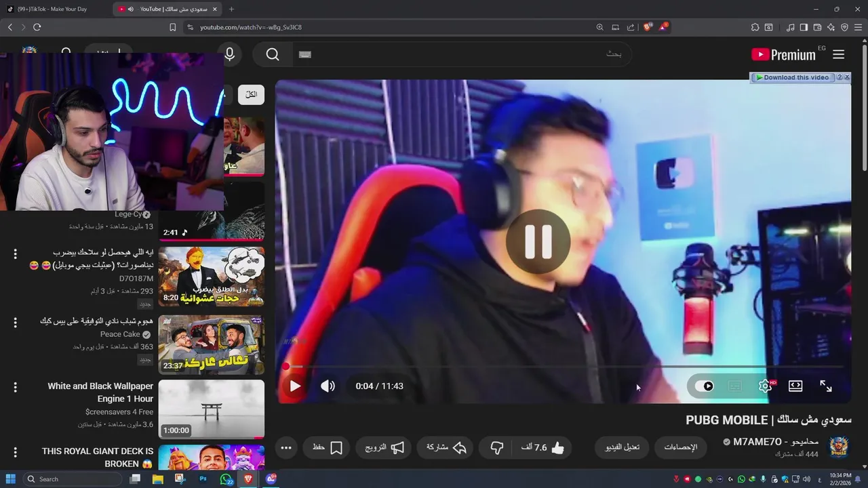The height and width of the screenshot is (488, 868).
Task: Open options menu for the Peace Cake video
Action: tap(15, 322)
